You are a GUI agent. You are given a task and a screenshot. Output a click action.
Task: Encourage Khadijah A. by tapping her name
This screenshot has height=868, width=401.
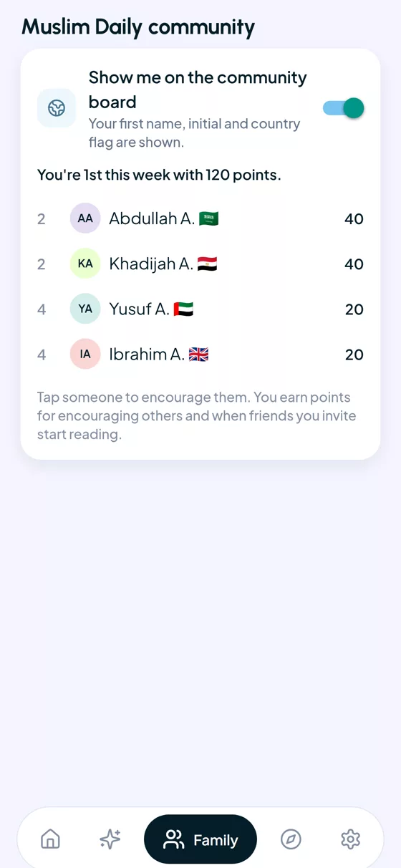click(151, 264)
